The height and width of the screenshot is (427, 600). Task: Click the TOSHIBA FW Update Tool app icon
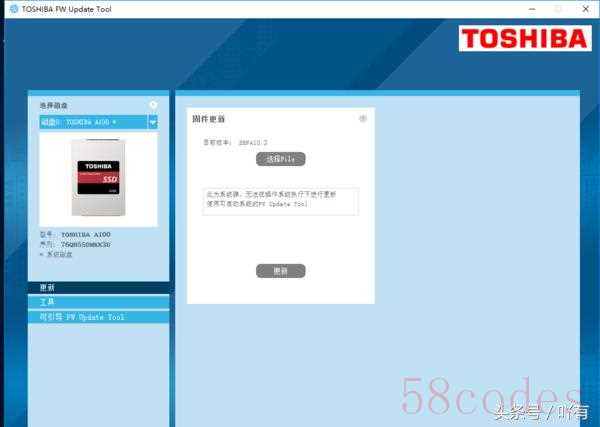pos(14,9)
